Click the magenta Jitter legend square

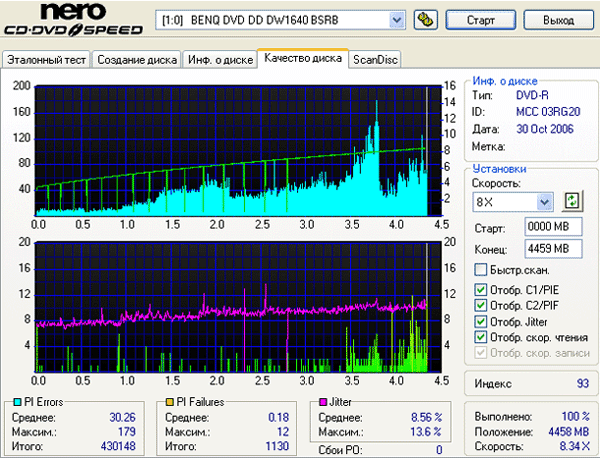click(322, 402)
